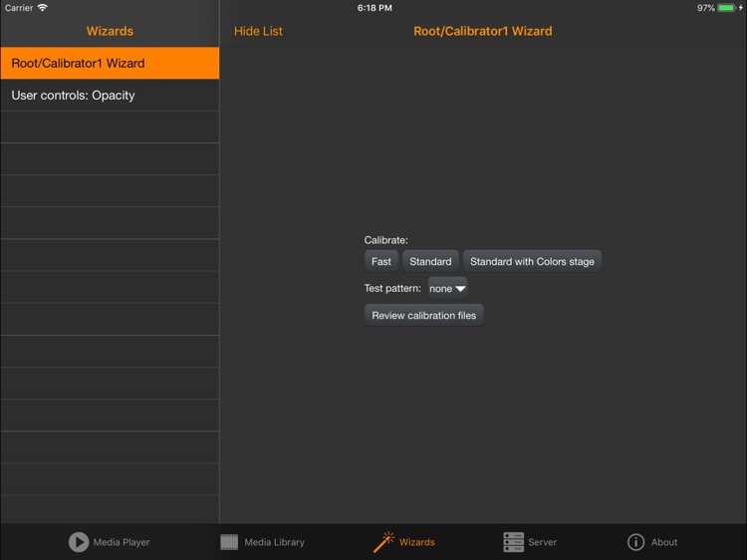Tap the About info circle icon

pyautogui.click(x=635, y=542)
